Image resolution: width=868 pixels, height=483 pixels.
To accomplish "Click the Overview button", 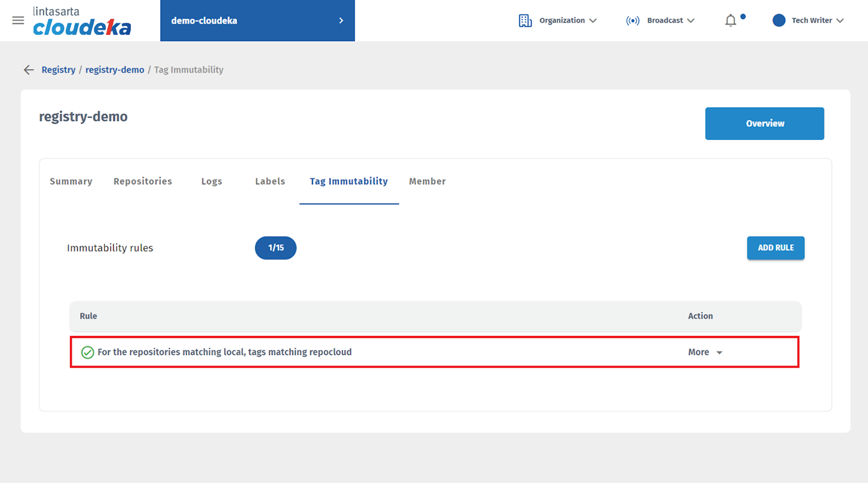I will [x=765, y=124].
